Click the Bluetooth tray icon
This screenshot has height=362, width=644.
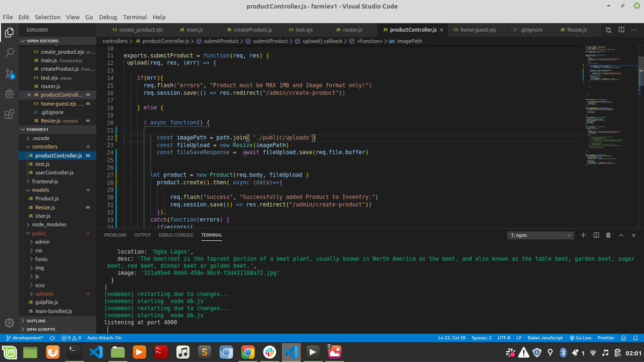(563, 352)
